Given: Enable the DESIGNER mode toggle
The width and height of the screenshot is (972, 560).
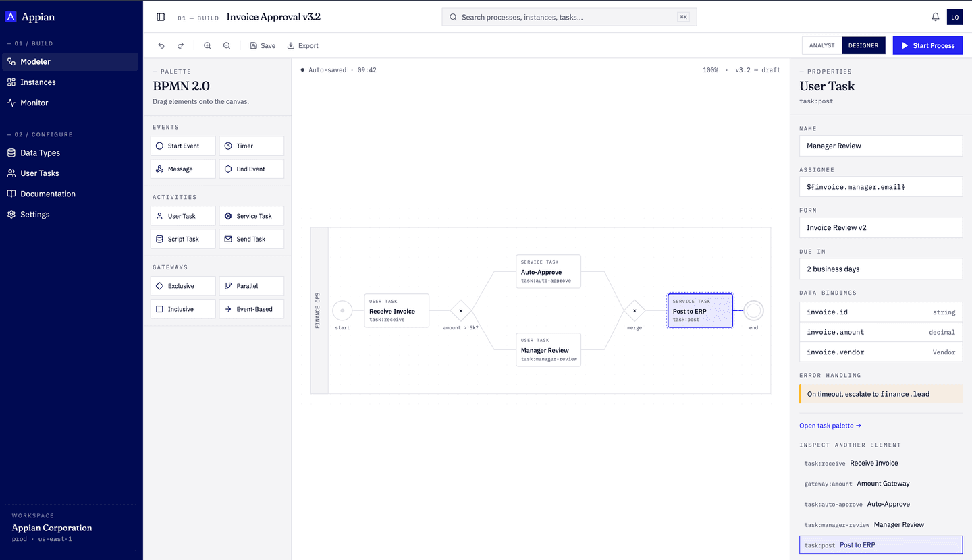Looking at the screenshot, I should click(x=863, y=45).
